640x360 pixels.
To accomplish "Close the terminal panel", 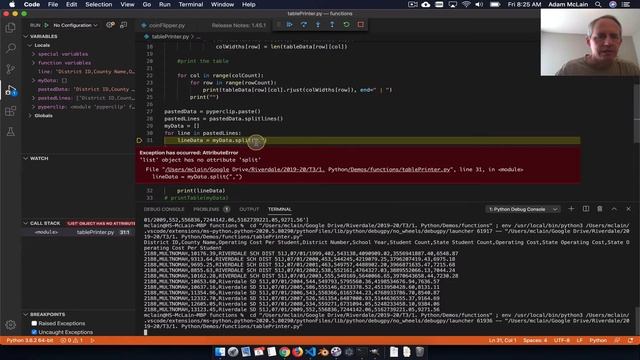I will point(628,209).
